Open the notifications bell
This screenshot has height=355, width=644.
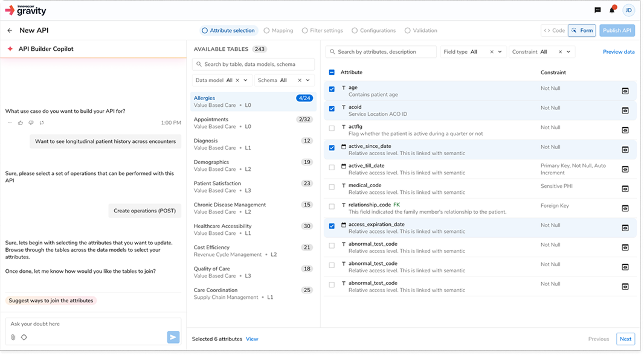coord(612,10)
